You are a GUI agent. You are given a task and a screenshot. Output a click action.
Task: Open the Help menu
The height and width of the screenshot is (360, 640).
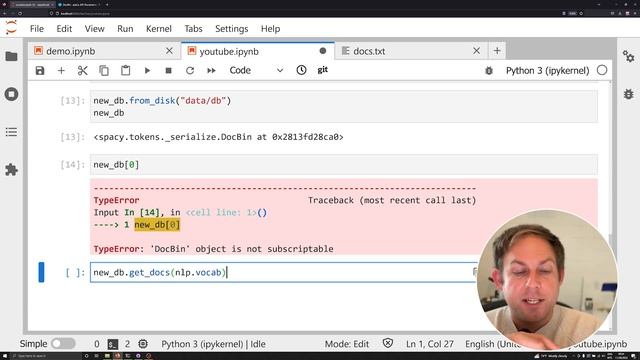coord(270,29)
